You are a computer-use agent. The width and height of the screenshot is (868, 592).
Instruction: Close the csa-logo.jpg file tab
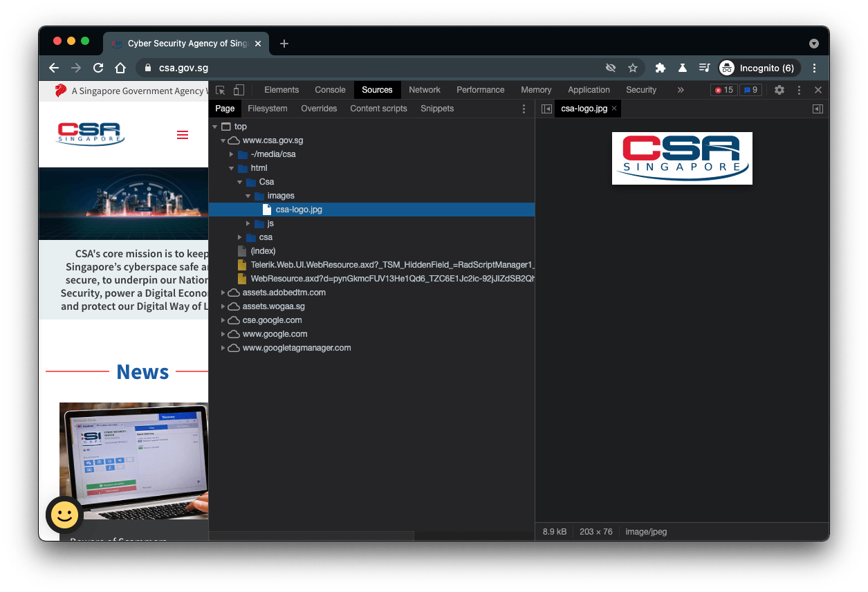(x=614, y=109)
